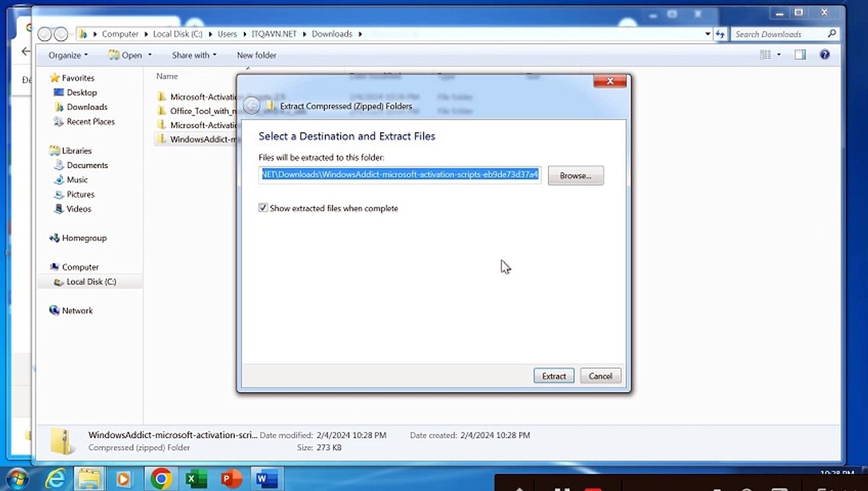Open Music library
The width and height of the screenshot is (868, 491).
point(77,180)
